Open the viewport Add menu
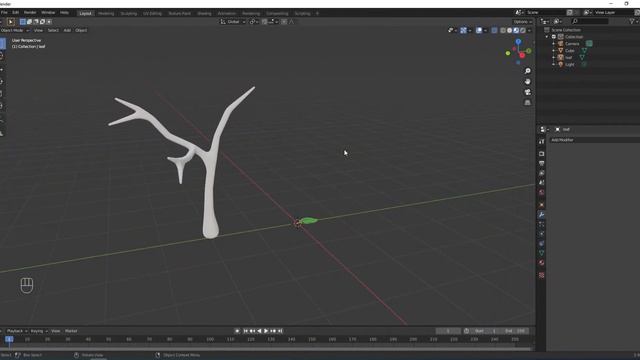 [x=67, y=30]
